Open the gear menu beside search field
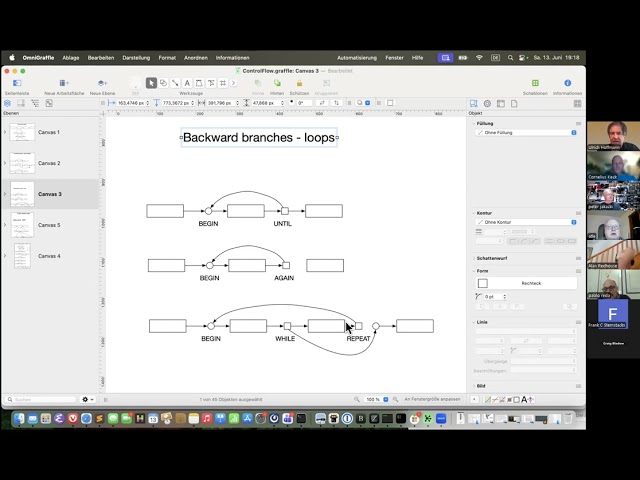 [88, 399]
